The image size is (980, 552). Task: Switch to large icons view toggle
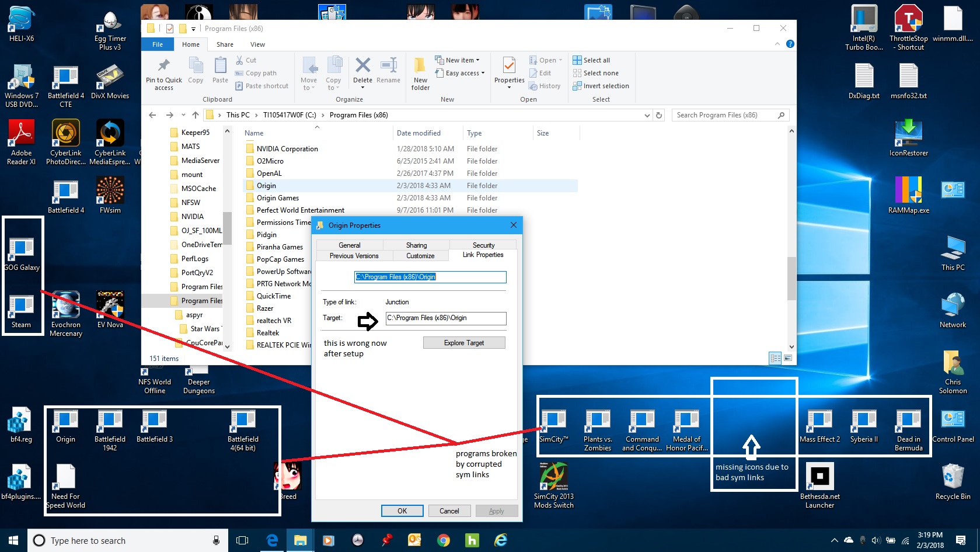pyautogui.click(x=788, y=358)
